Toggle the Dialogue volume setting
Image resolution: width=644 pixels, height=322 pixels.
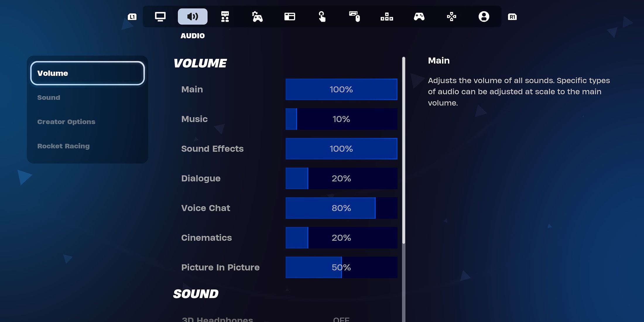341,178
